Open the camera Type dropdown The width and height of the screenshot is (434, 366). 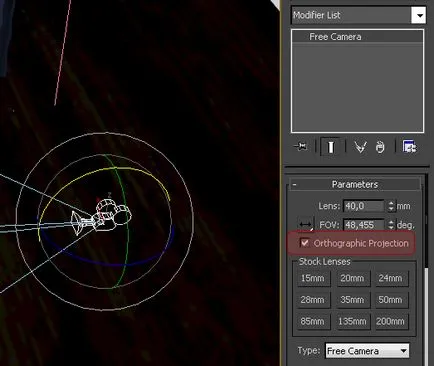coord(367,351)
